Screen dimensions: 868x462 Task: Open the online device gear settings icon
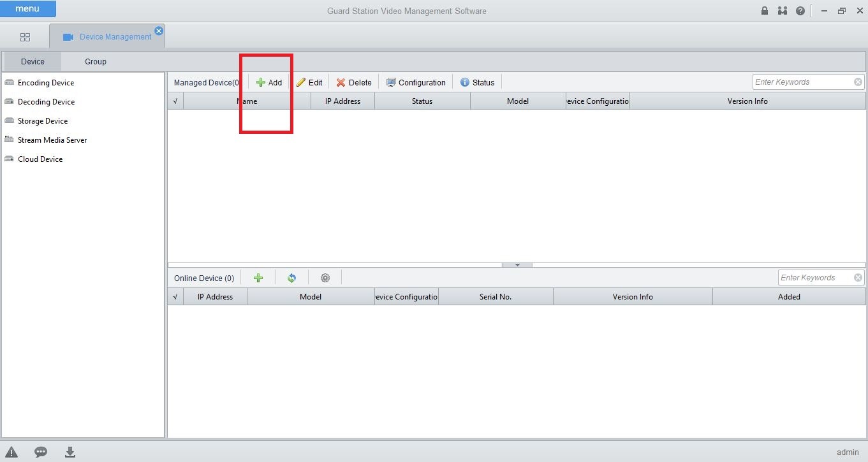click(x=325, y=278)
